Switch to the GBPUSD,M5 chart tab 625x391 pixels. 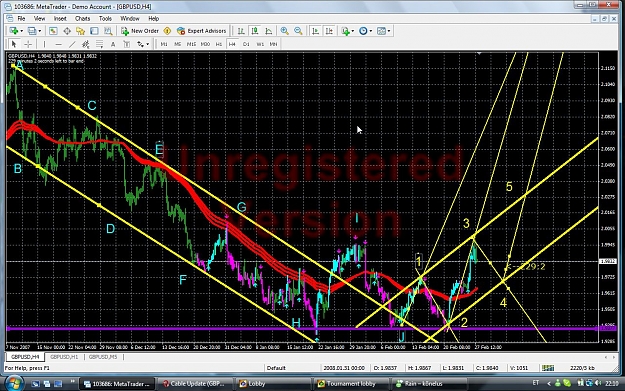point(103,357)
